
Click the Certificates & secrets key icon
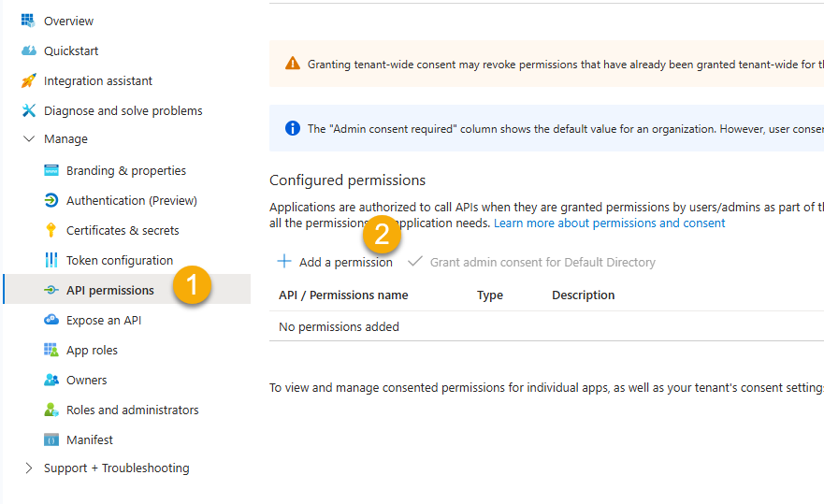point(51,230)
